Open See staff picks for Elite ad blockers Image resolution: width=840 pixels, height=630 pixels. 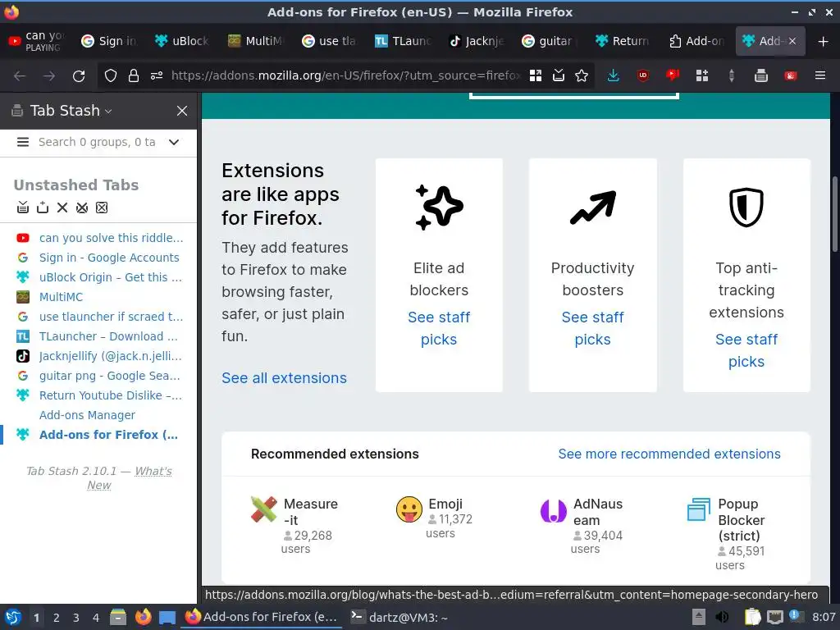(439, 328)
